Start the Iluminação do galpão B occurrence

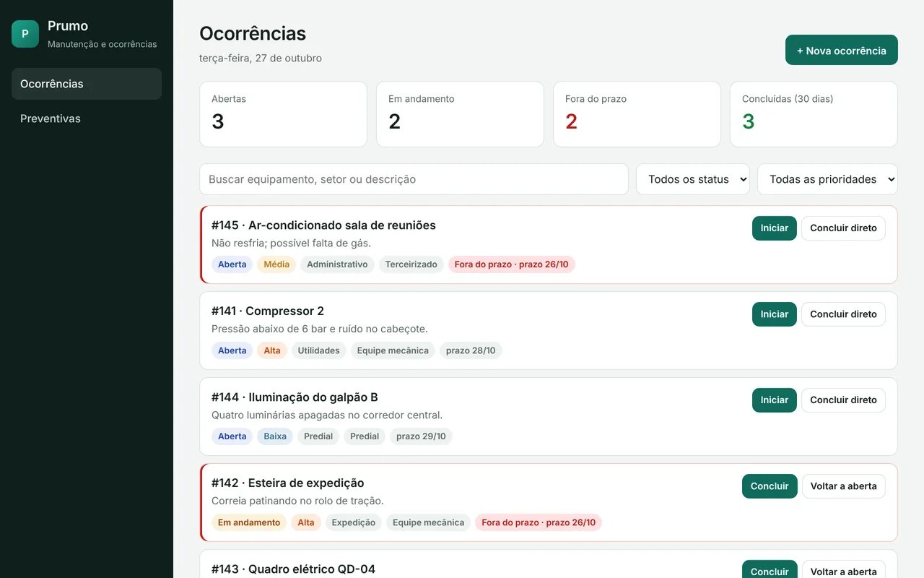pyautogui.click(x=775, y=400)
